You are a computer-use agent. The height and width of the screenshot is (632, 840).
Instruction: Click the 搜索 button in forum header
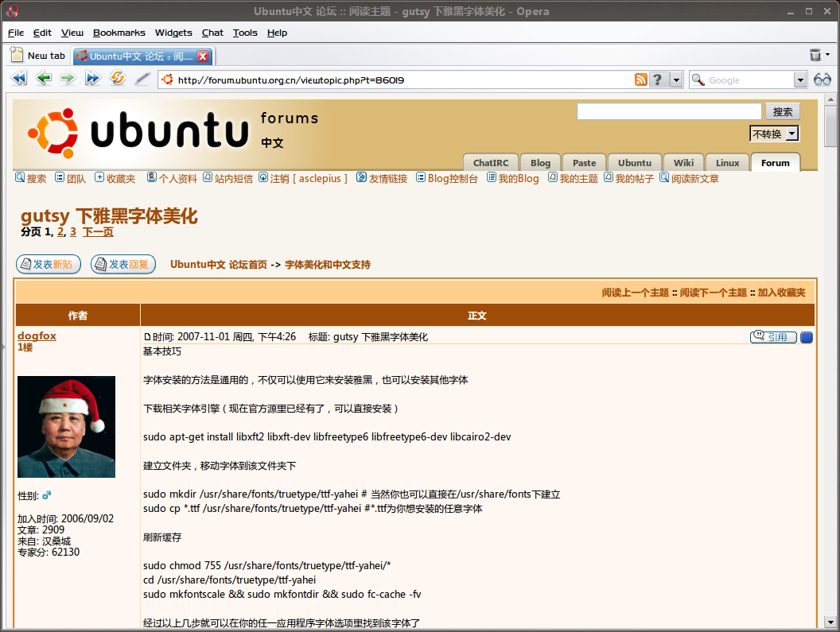(783, 111)
